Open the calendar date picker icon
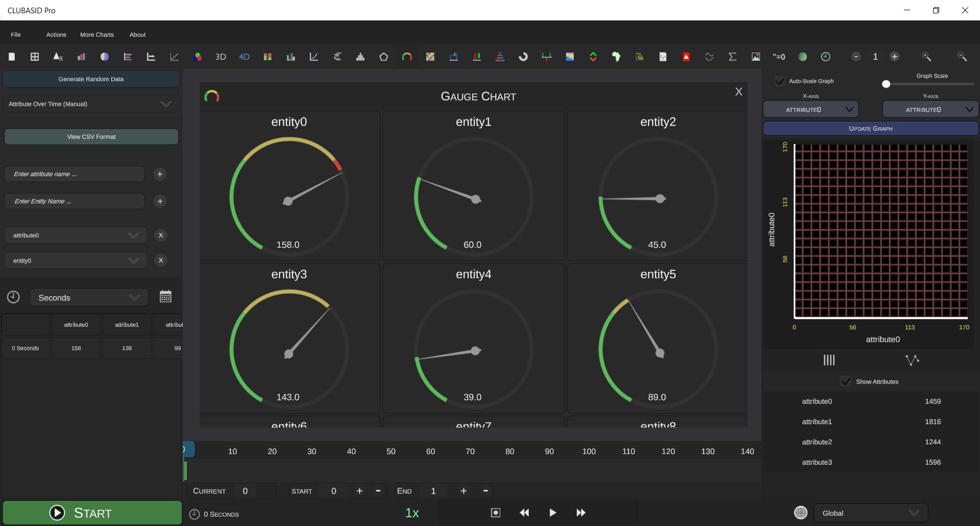 tap(165, 297)
